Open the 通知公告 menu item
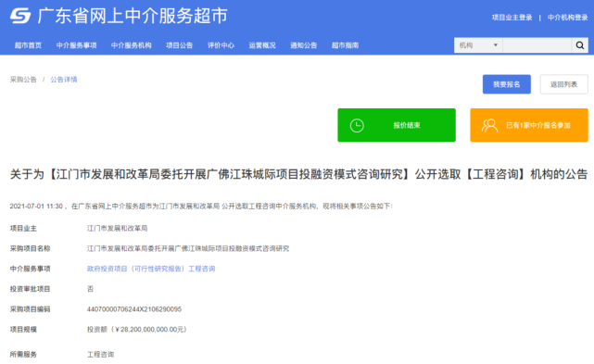Viewport: 594px width, 364px height. [x=303, y=45]
